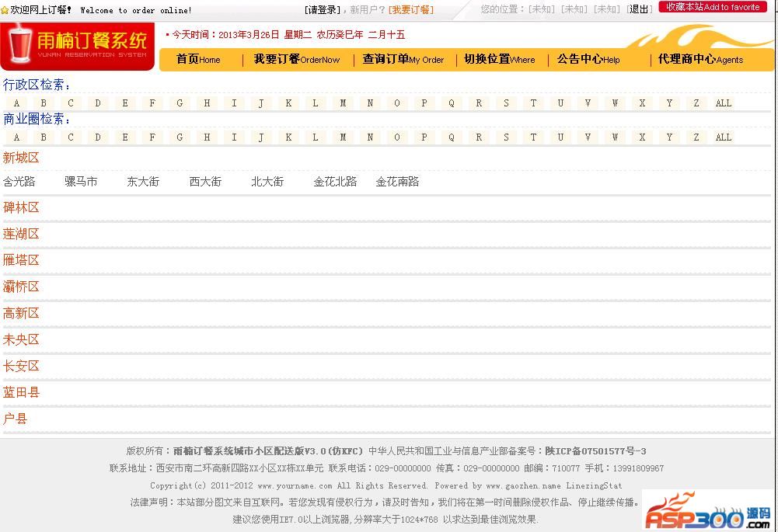
Task: Select the 蓝田县 district
Action: 21,393
